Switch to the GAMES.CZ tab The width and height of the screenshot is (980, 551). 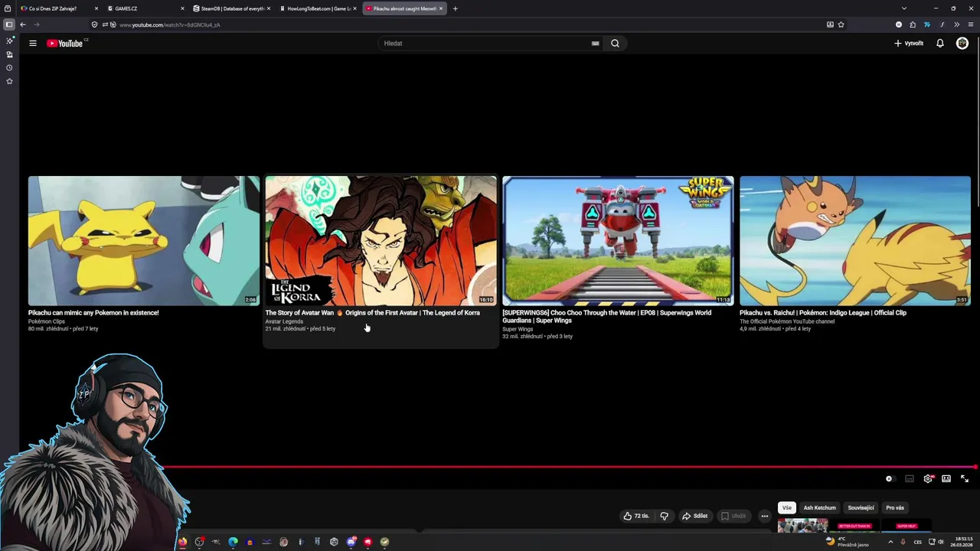pyautogui.click(x=145, y=8)
